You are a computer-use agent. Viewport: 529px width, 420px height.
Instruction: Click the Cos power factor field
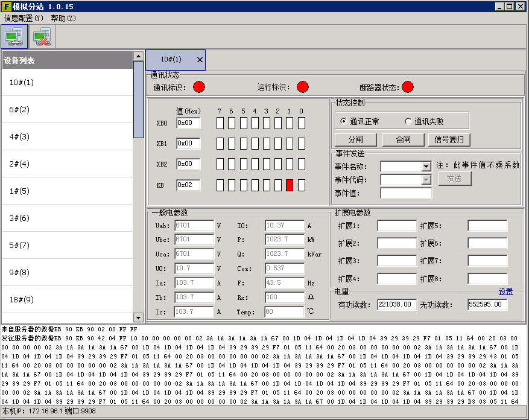click(284, 269)
